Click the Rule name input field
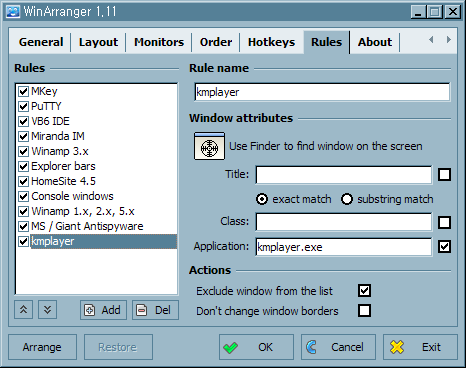Viewport: 466px width, 368px height. [322, 92]
